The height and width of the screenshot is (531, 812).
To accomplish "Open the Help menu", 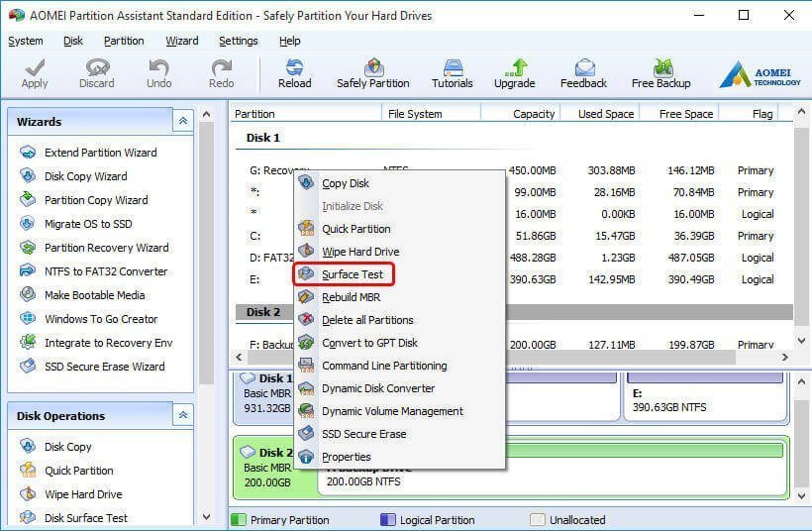I will point(289,41).
